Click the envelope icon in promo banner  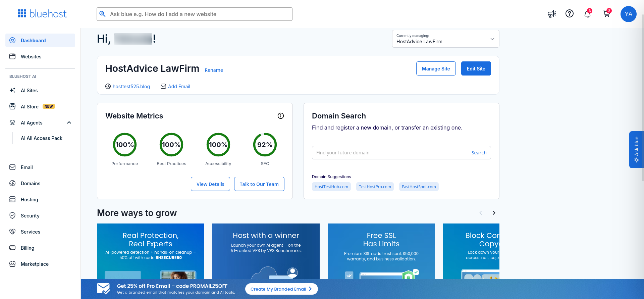(103, 289)
